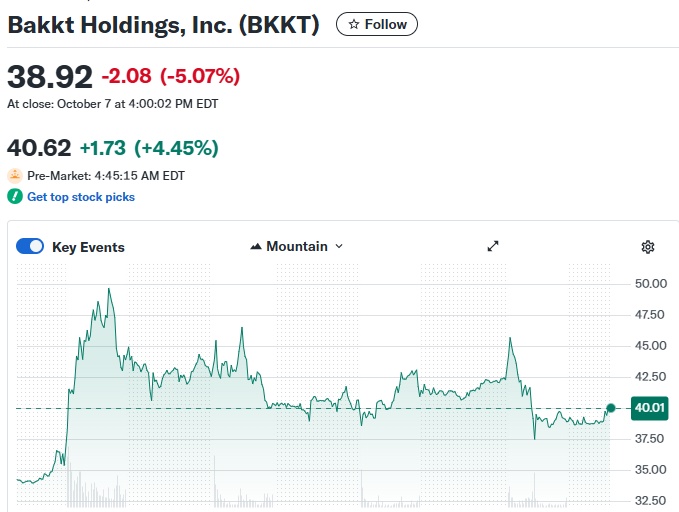Click the chevron next to Mountain
Viewport: 679px width, 512px height.
339,247
